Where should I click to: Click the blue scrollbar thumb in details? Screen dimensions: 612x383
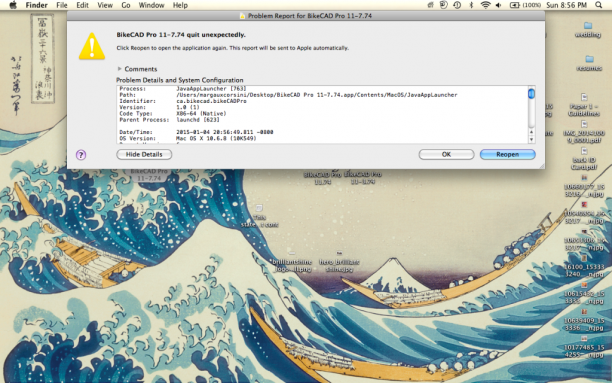[531, 94]
